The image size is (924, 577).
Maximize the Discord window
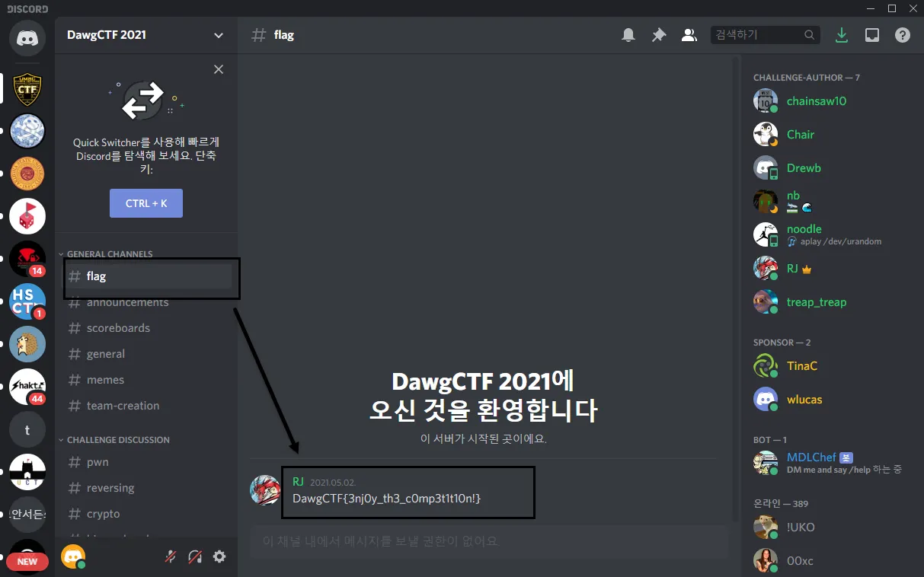(x=892, y=8)
